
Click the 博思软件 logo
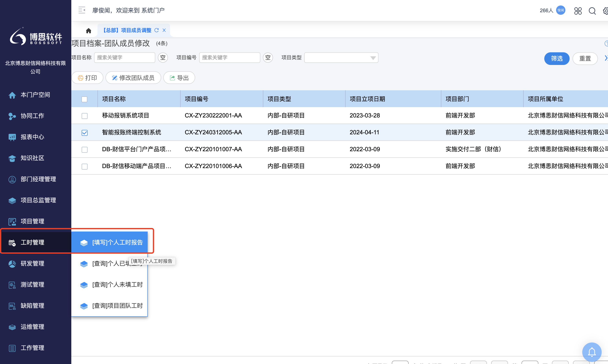[x=36, y=37]
